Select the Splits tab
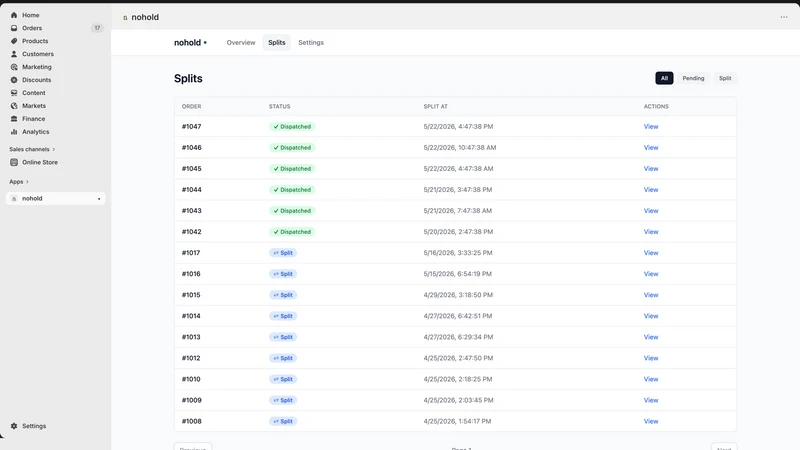Viewport: 800px width, 450px height. point(277,43)
